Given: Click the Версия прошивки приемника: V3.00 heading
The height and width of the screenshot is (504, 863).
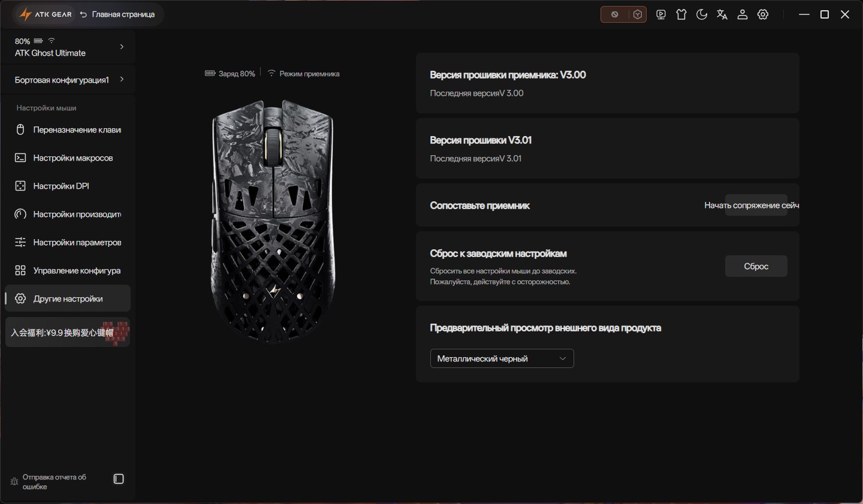Looking at the screenshot, I should [508, 75].
